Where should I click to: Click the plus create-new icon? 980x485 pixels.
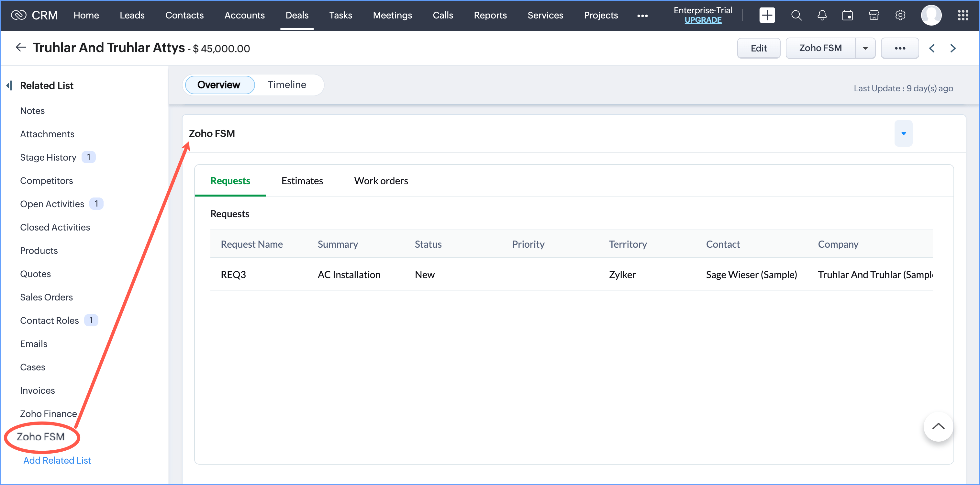(x=767, y=15)
